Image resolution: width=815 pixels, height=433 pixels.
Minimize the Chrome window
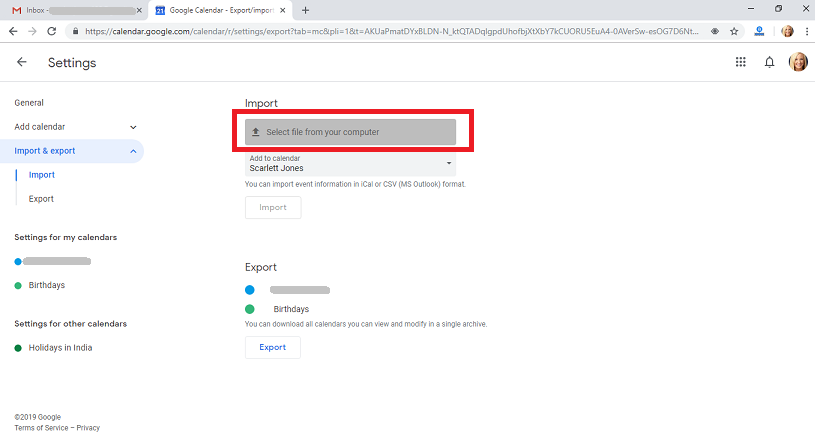751,8
